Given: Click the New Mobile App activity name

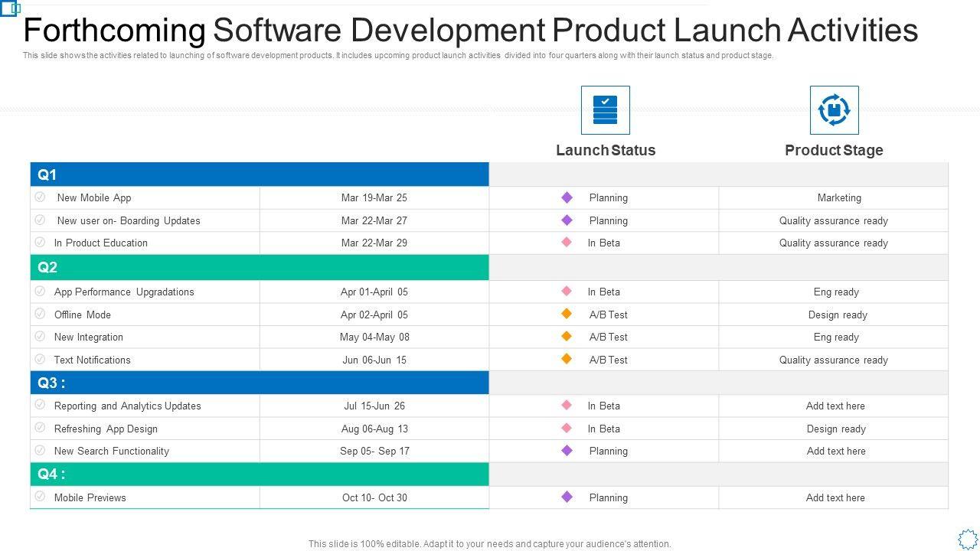Looking at the screenshot, I should (94, 197).
